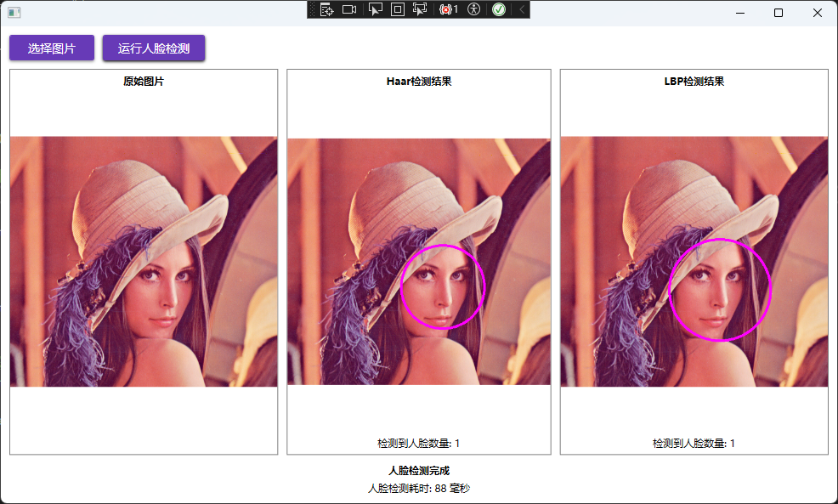Toggle the Track Focused Element icon

420,9
